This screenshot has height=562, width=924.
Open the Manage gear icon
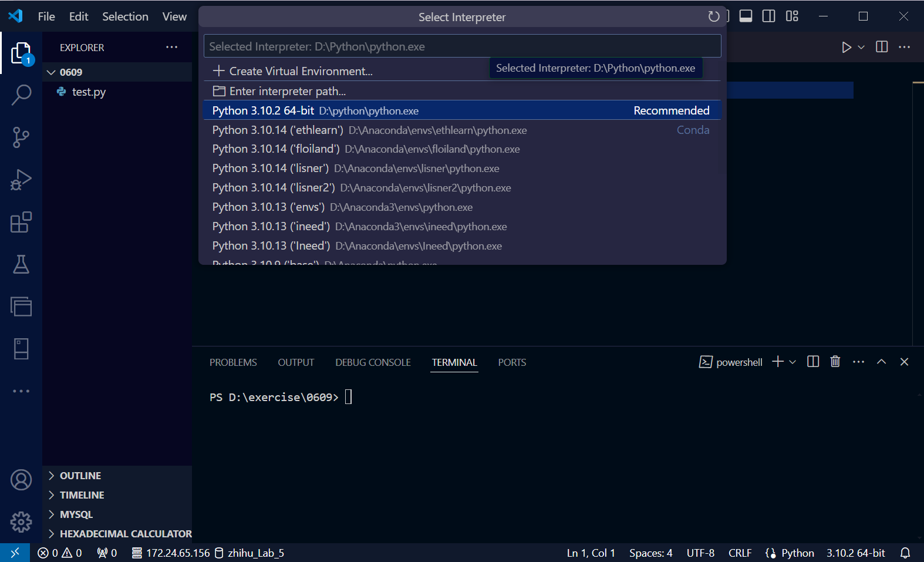21,521
